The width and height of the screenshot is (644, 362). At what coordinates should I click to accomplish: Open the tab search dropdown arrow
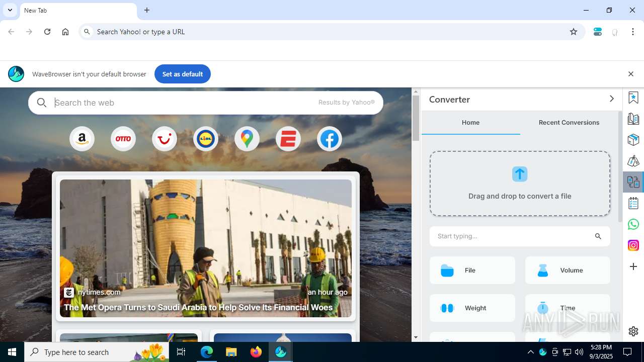pos(10,10)
